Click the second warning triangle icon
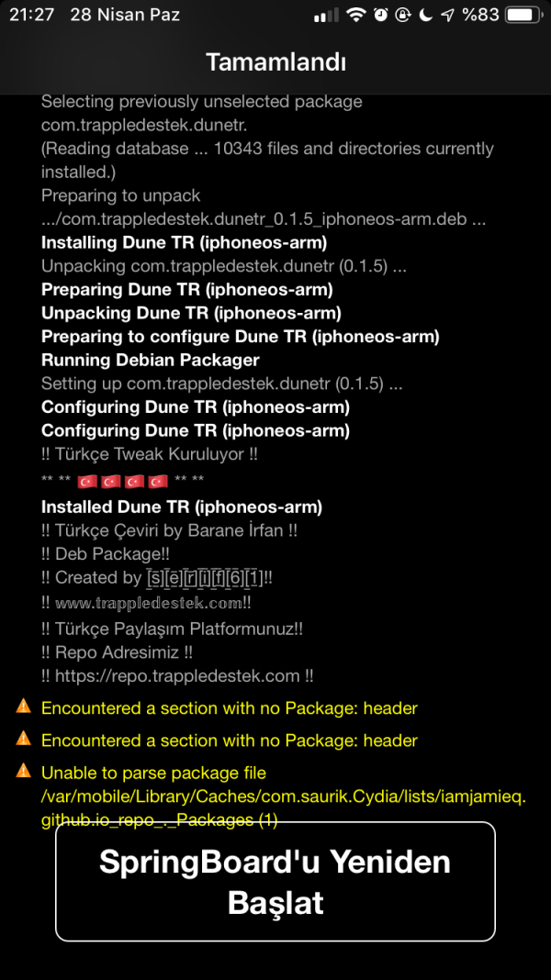The image size is (551, 980). 22,741
